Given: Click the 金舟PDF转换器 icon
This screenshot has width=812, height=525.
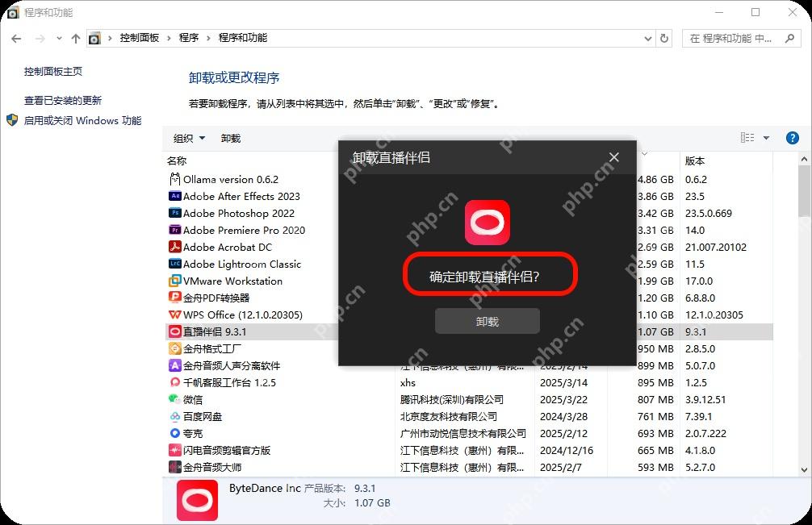Looking at the screenshot, I should click(x=175, y=298).
